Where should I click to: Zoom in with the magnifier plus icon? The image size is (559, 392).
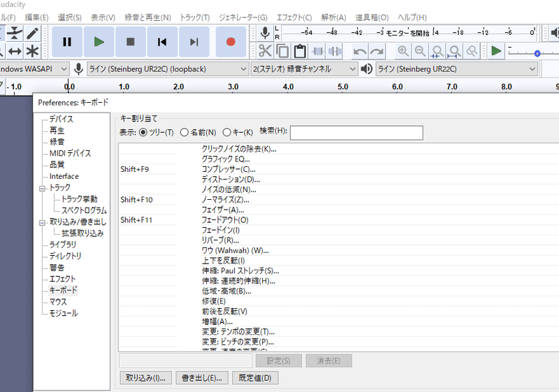pos(403,51)
